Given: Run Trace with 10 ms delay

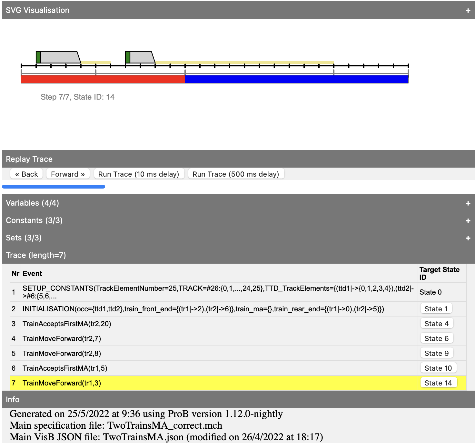Looking at the screenshot, I should [139, 174].
